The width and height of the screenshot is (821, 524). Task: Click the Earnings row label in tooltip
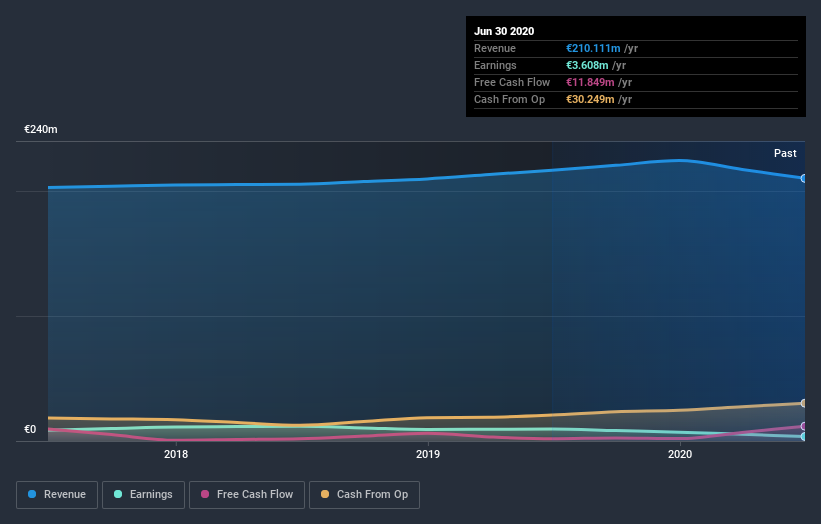(x=495, y=65)
